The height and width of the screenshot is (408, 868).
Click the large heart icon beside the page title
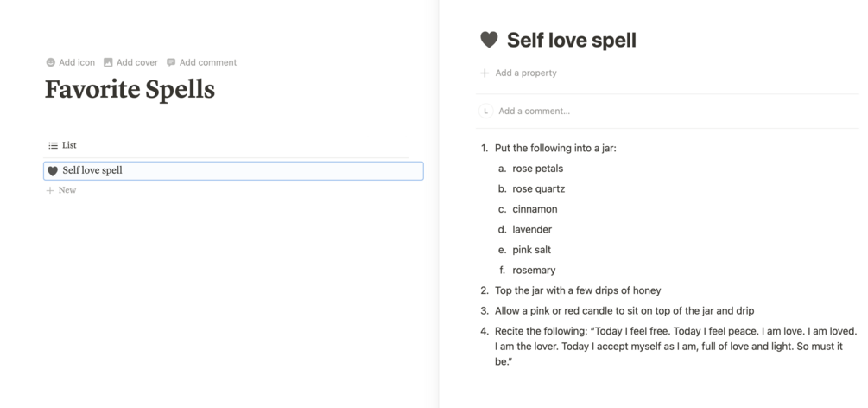point(489,40)
